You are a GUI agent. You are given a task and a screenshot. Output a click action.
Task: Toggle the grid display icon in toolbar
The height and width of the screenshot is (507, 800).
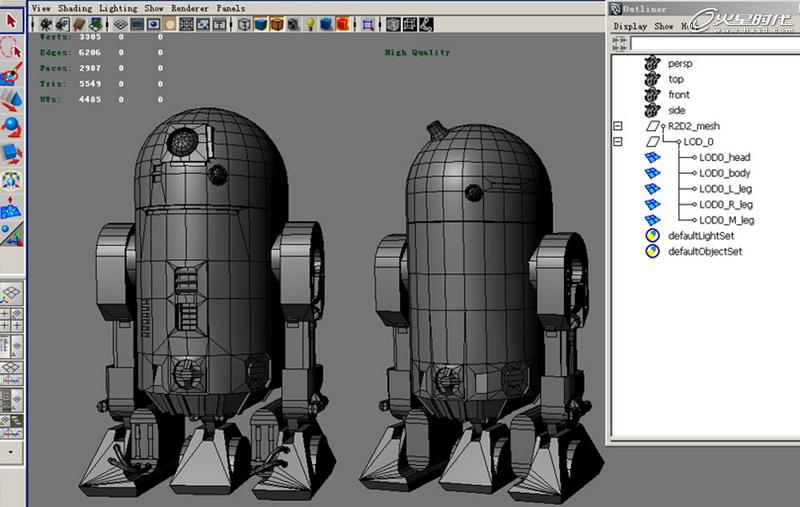click(x=121, y=24)
